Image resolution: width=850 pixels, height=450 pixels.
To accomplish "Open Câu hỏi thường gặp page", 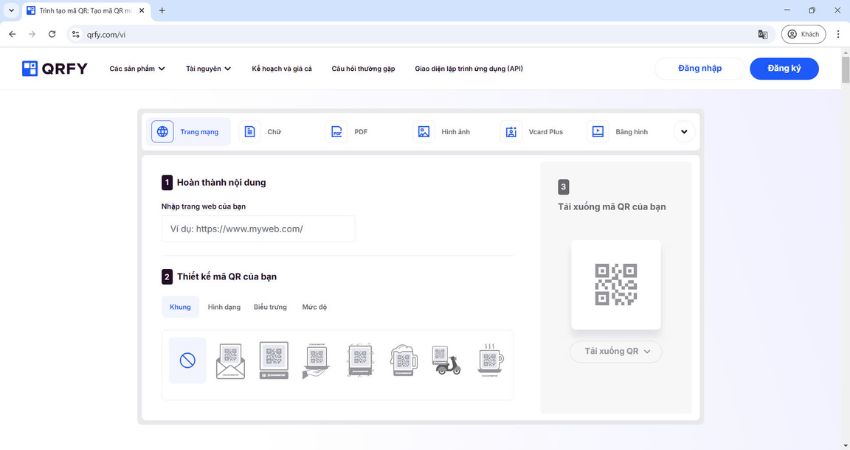I will (x=363, y=69).
